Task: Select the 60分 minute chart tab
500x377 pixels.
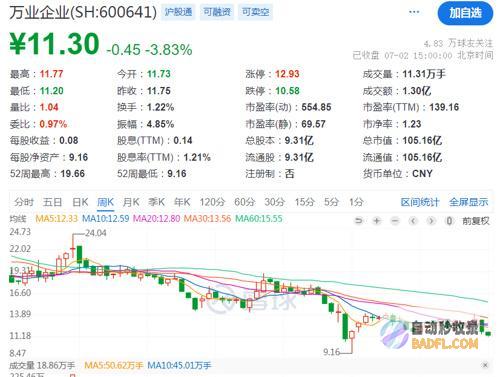Action: 244,202
